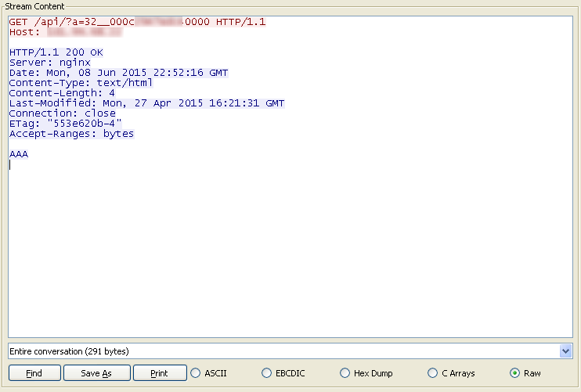This screenshot has width=581, height=392.
Task: Click the Accept-Ranges: bytes line
Action: pos(71,134)
